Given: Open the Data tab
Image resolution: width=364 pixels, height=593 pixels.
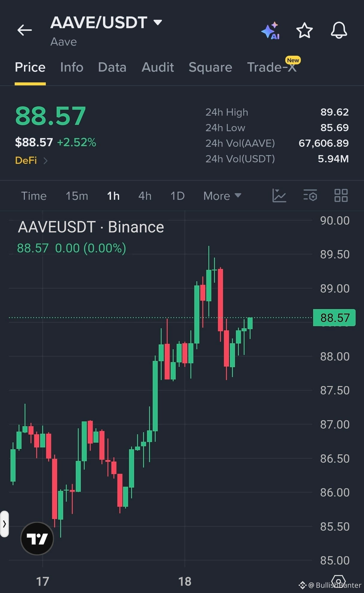Looking at the screenshot, I should click(112, 67).
